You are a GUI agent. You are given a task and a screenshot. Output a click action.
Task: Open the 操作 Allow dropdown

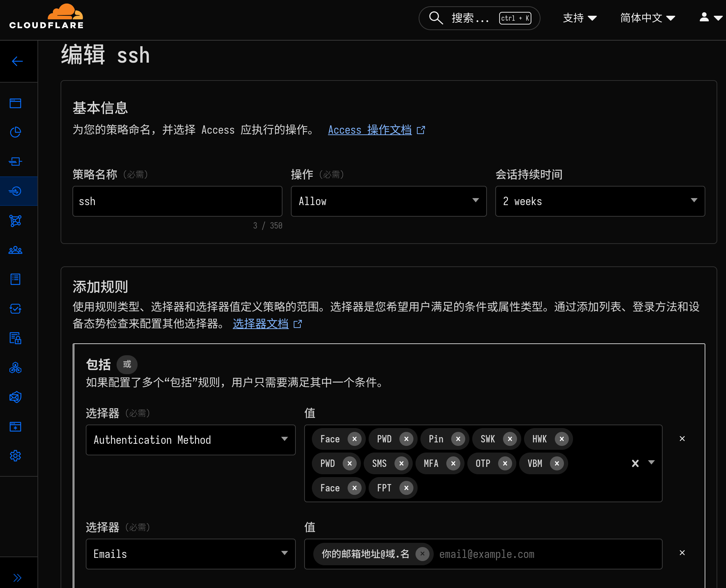pyautogui.click(x=389, y=201)
